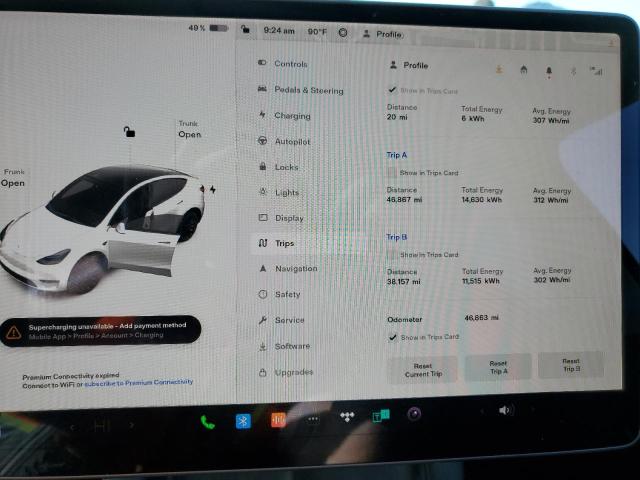
Task: Reset the current trip
Action: tap(423, 370)
